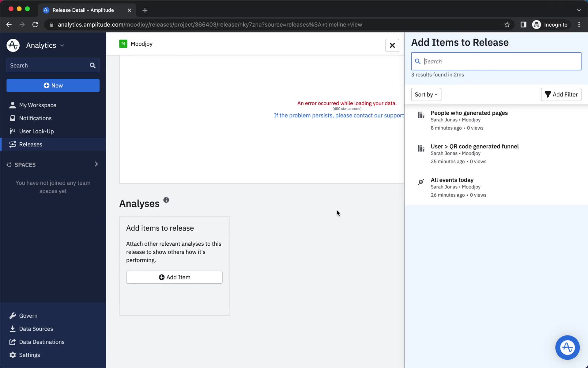Select Notifications in the sidebar
Viewport: 588px width, 368px height.
(x=35, y=118)
